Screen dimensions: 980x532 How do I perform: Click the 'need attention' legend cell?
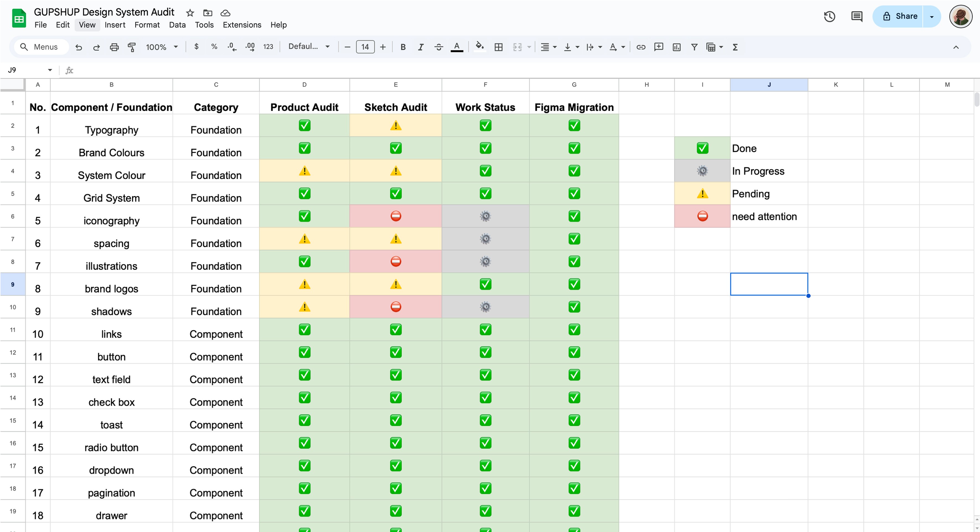[x=769, y=216]
